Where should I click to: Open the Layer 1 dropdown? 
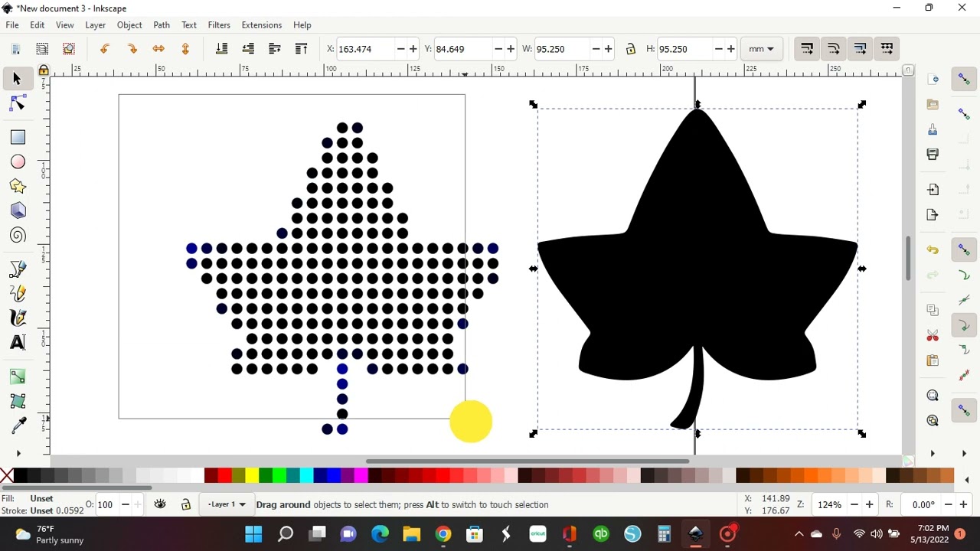pyautogui.click(x=227, y=504)
